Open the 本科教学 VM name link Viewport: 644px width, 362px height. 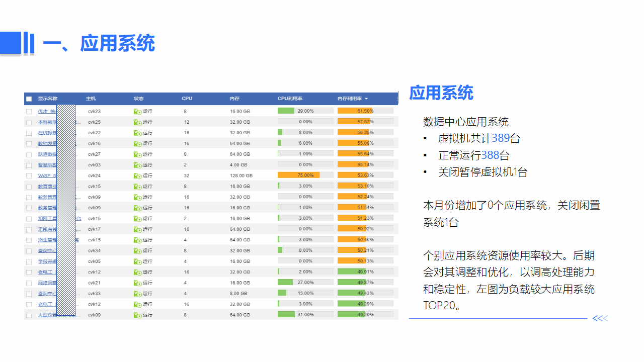(x=47, y=122)
